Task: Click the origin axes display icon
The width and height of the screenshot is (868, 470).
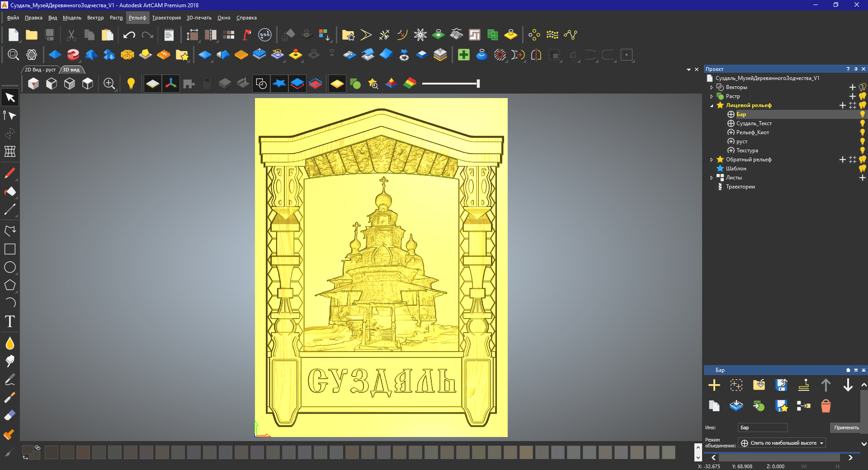Action: coord(171,84)
